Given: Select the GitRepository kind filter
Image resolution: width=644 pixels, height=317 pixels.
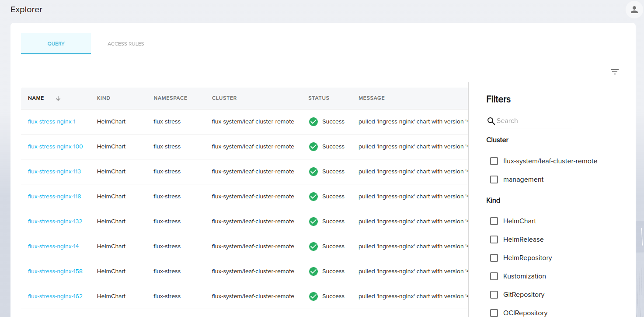Looking at the screenshot, I should [x=494, y=295].
